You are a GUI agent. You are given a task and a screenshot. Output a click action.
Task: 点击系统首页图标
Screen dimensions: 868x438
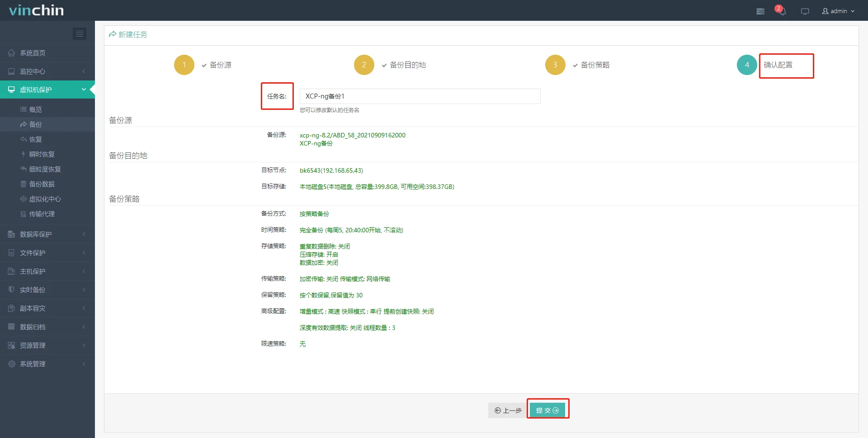(x=11, y=53)
